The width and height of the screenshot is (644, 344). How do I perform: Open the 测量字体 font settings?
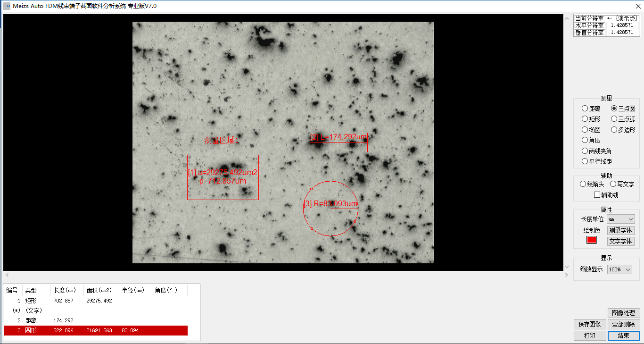click(620, 231)
